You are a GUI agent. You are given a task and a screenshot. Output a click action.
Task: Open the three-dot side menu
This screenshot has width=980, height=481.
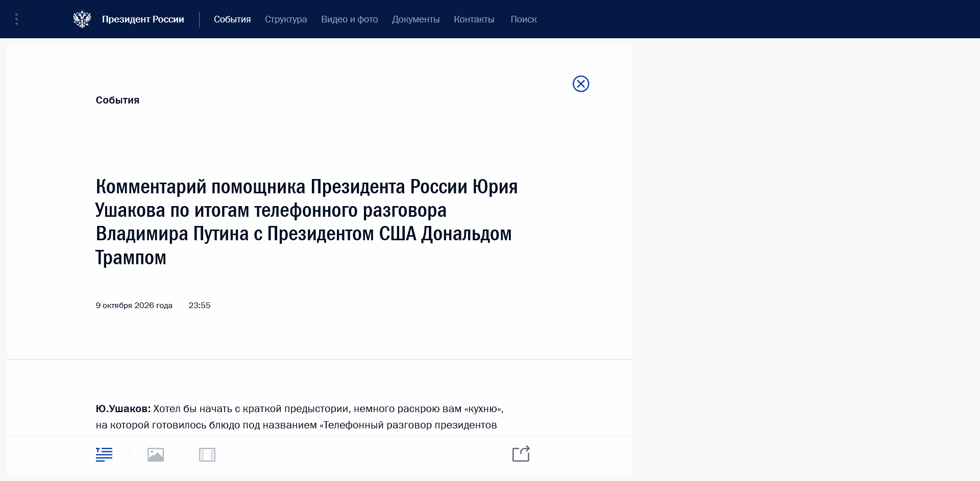pyautogui.click(x=17, y=19)
